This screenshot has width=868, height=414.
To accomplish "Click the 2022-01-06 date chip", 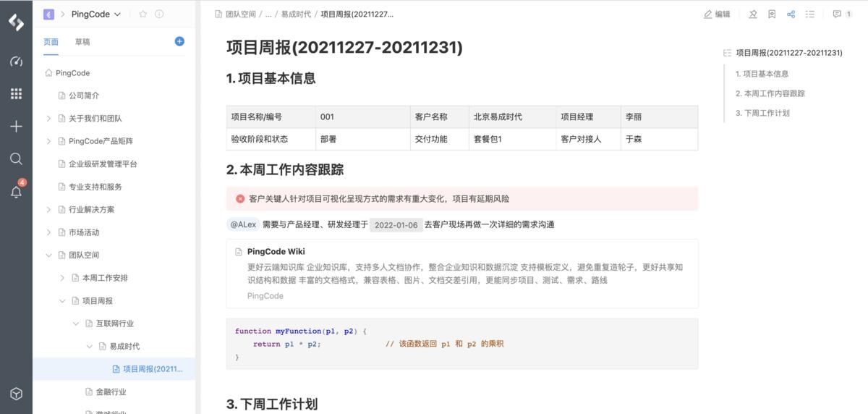I will [x=396, y=225].
